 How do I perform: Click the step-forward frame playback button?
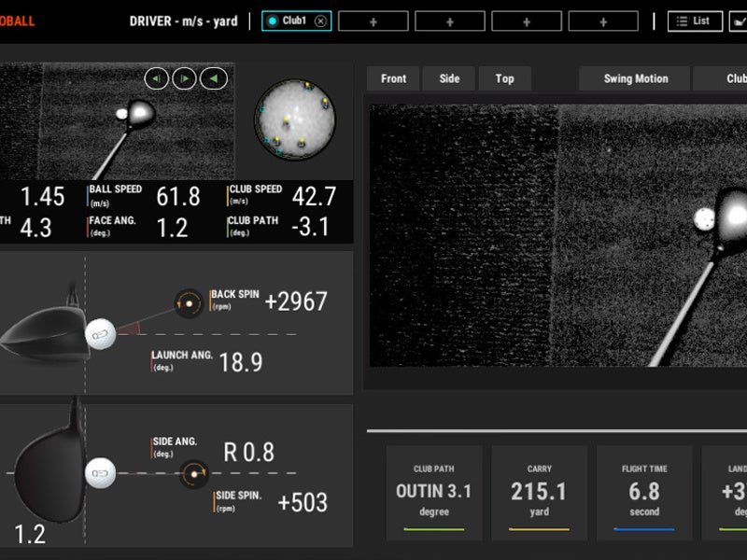point(184,79)
